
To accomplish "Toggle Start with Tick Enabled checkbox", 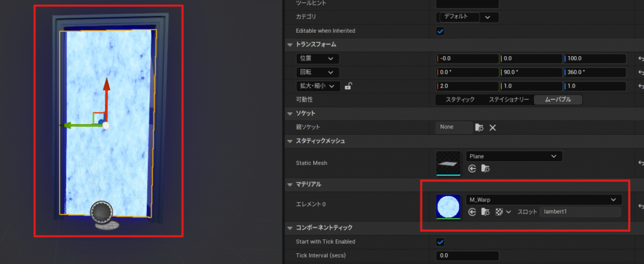I will (x=440, y=242).
